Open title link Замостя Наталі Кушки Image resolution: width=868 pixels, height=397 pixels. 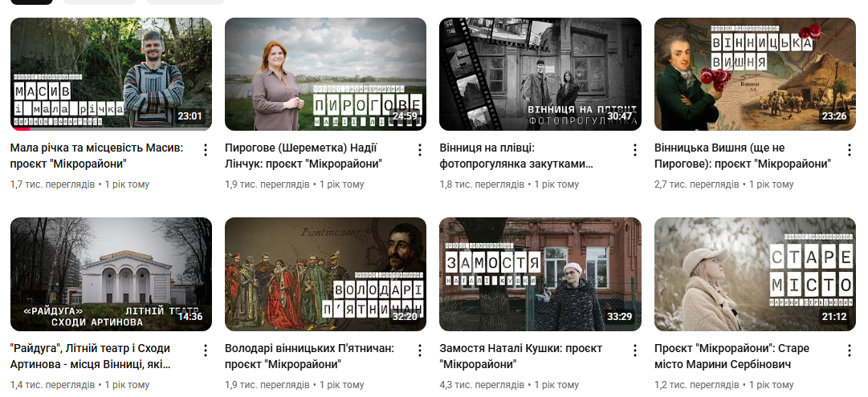click(x=521, y=356)
